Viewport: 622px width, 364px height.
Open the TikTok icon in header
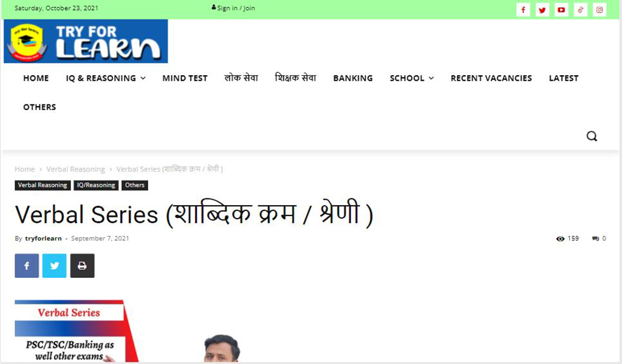pos(580,10)
